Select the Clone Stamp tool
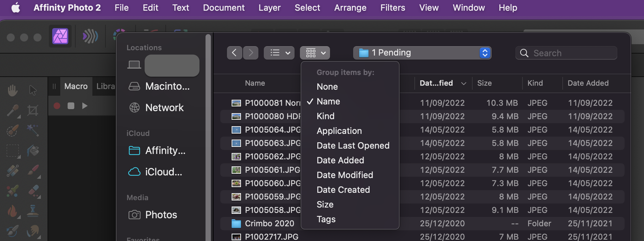The height and width of the screenshot is (241, 644). [33, 211]
